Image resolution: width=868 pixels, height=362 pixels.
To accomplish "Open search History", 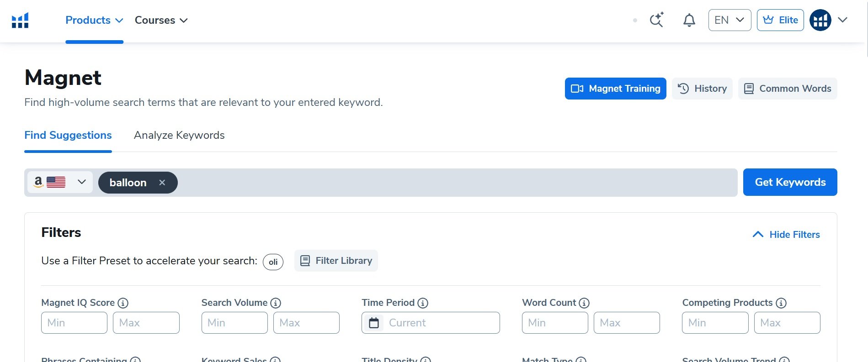I will (702, 89).
